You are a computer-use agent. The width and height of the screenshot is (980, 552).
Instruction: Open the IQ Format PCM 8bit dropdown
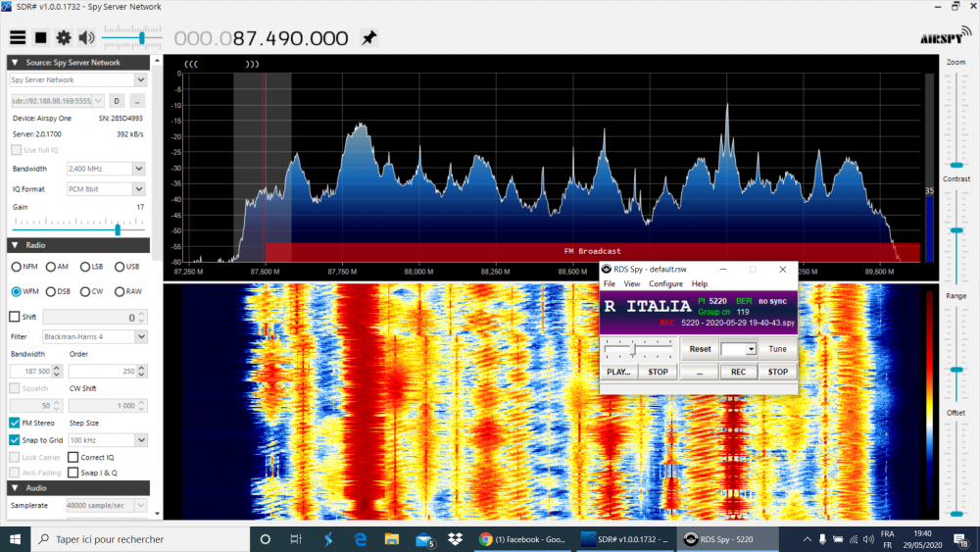[139, 189]
